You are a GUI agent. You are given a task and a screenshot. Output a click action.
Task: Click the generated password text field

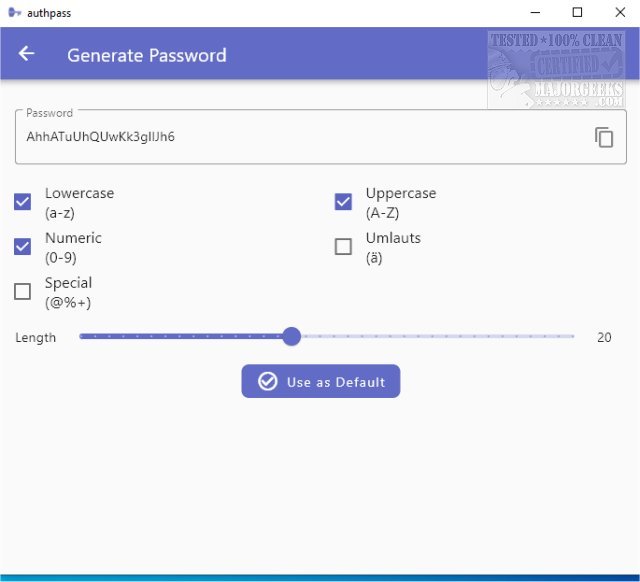click(x=300, y=137)
